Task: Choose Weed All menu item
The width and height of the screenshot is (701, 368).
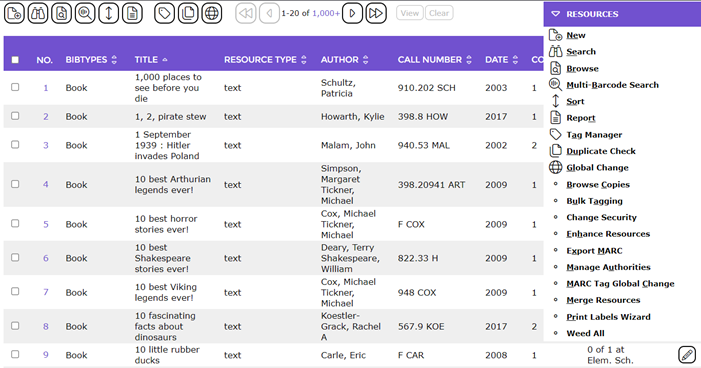Action: [x=585, y=333]
